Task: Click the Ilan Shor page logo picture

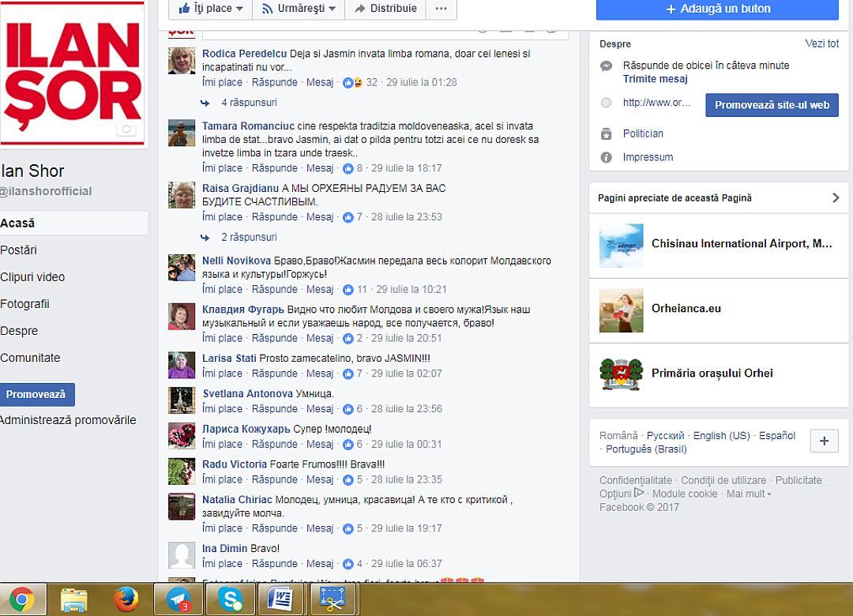Action: (73, 73)
